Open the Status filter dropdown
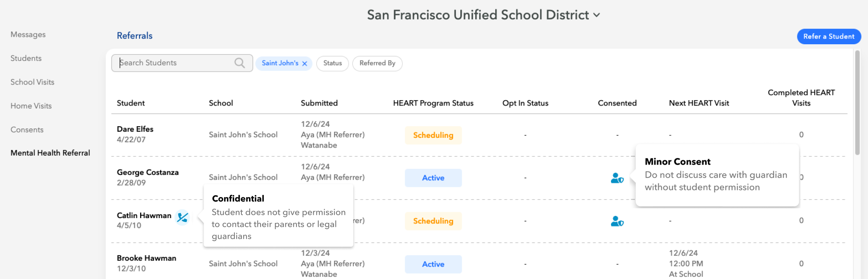The width and height of the screenshot is (868, 279). 332,63
